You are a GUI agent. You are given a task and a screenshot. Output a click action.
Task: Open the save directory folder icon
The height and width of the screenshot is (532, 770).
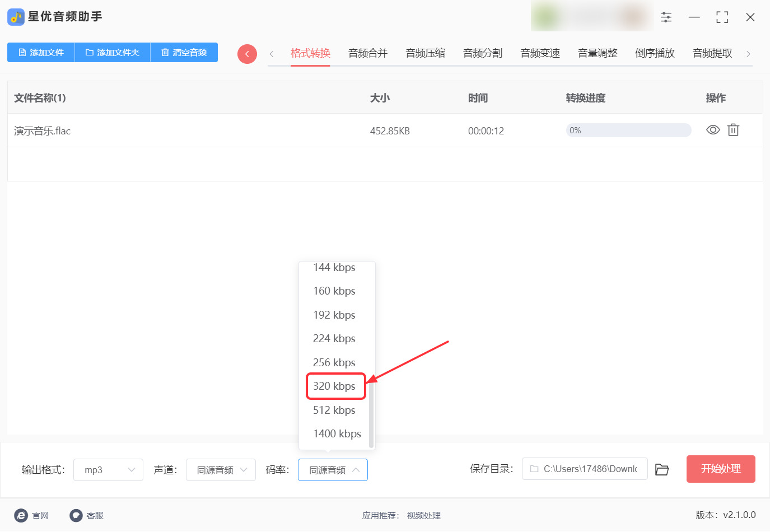pos(662,469)
